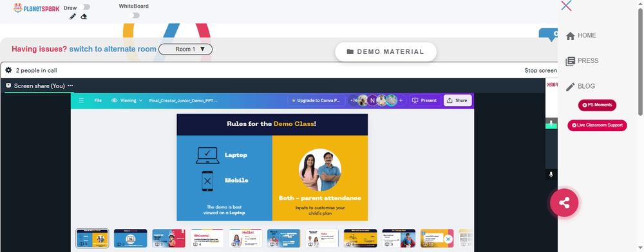Viewport: 644px width, 252px height.
Task: Open Canva File menu
Action: click(x=98, y=100)
